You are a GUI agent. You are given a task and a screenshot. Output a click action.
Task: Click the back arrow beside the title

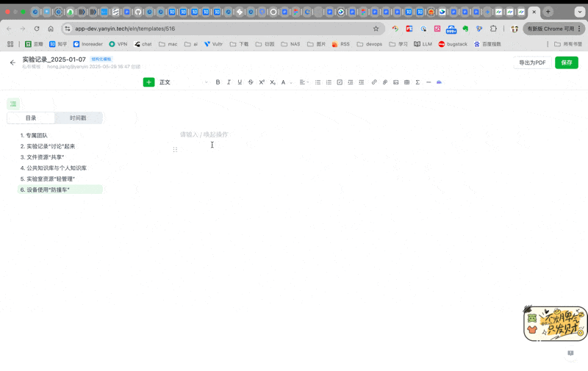click(x=12, y=62)
